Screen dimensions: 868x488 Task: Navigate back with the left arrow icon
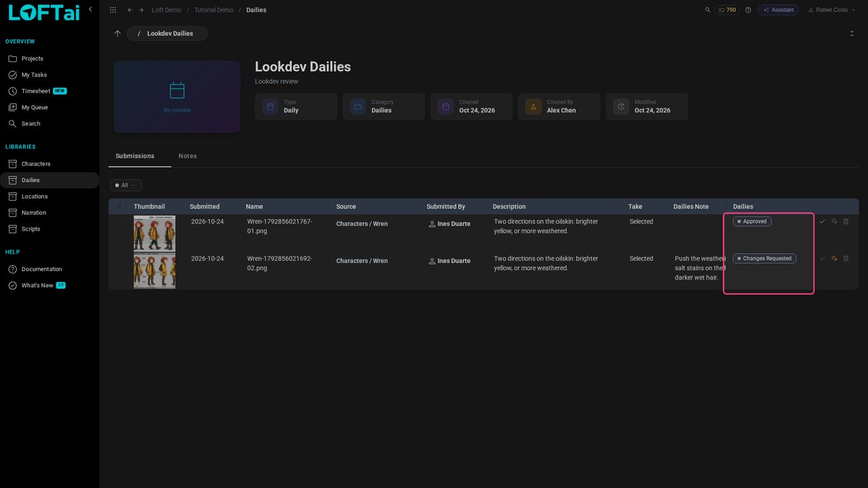coord(130,10)
